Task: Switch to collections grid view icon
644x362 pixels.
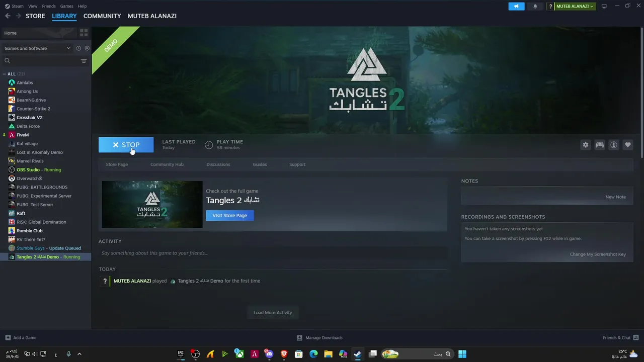Action: pos(84,33)
